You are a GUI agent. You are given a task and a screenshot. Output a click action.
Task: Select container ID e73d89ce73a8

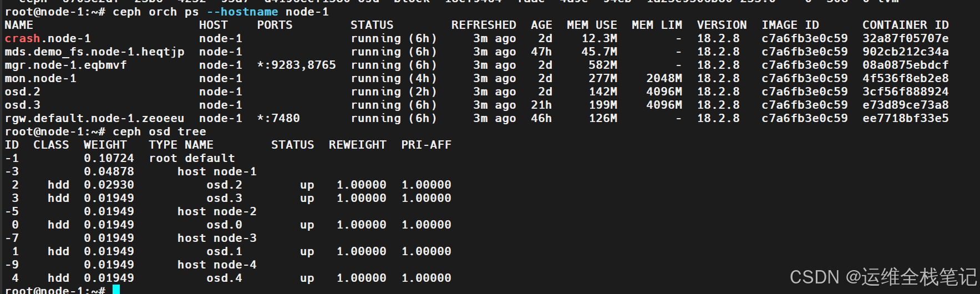[906, 105]
